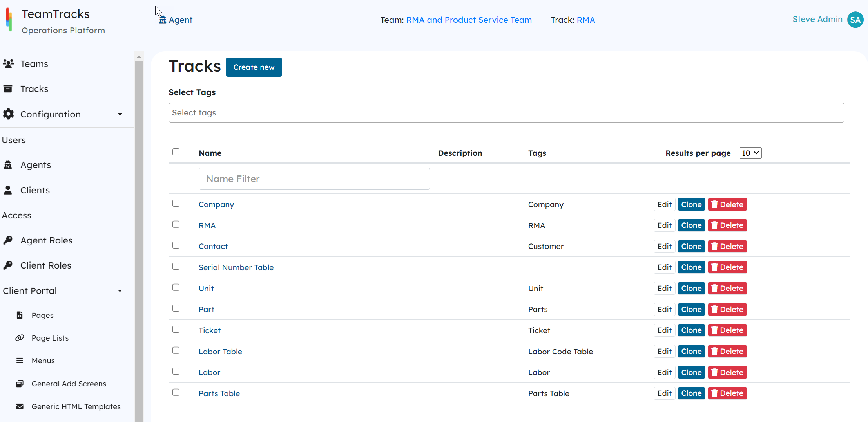This screenshot has width=868, height=422.
Task: Click the Teams people icon in sidebar
Action: [8, 63]
